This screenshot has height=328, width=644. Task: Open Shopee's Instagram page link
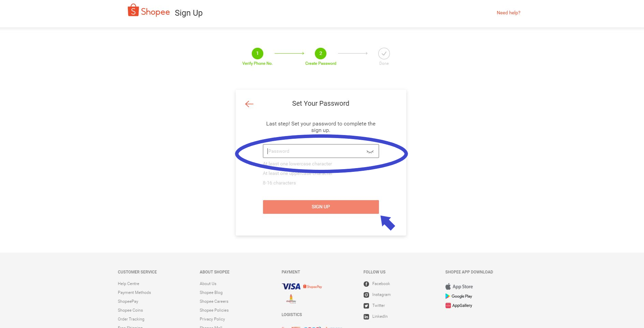(x=377, y=295)
